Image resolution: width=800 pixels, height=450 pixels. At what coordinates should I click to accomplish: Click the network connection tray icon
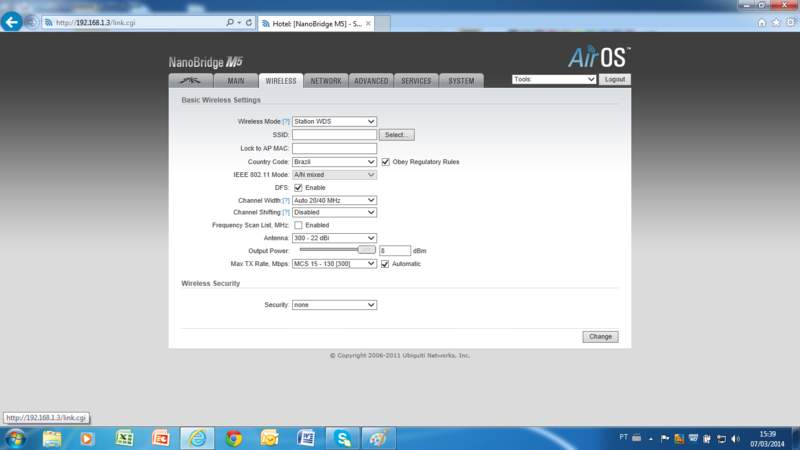[721, 439]
